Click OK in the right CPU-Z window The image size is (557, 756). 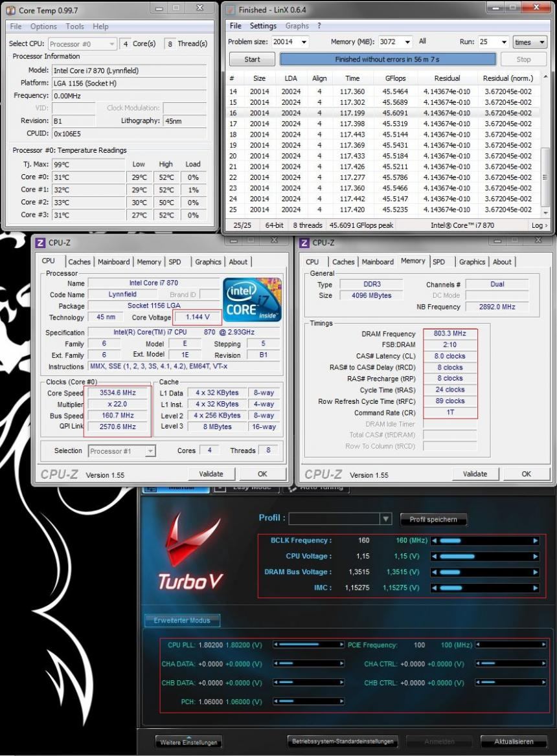tap(526, 474)
